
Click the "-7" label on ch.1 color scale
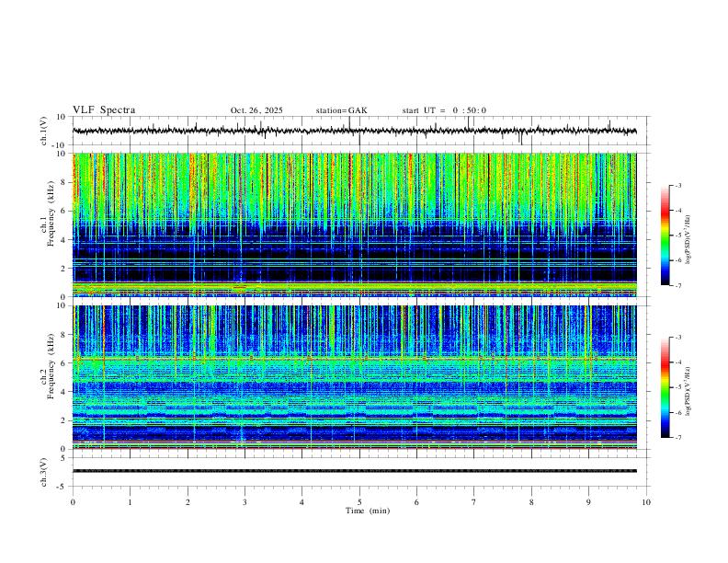tap(678, 286)
